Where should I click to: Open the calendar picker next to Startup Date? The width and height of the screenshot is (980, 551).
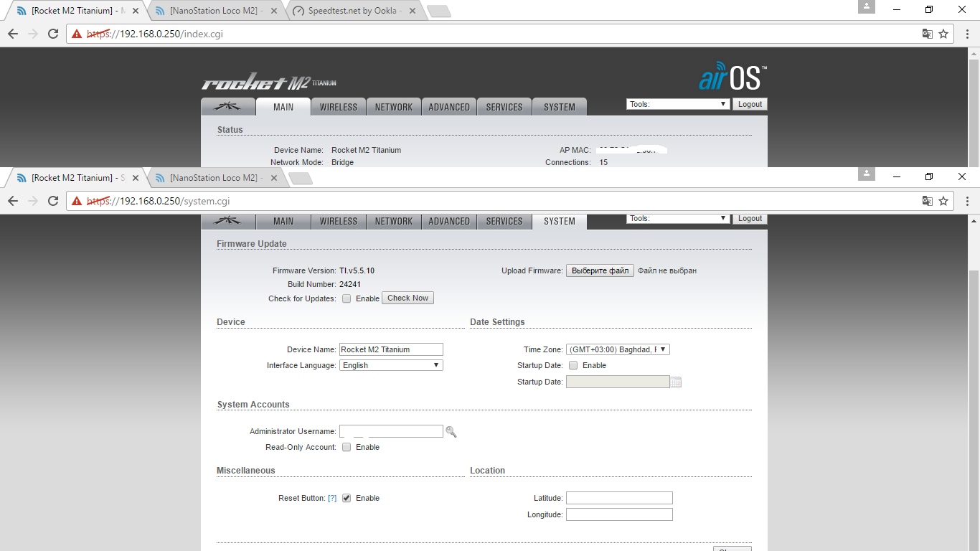676,382
